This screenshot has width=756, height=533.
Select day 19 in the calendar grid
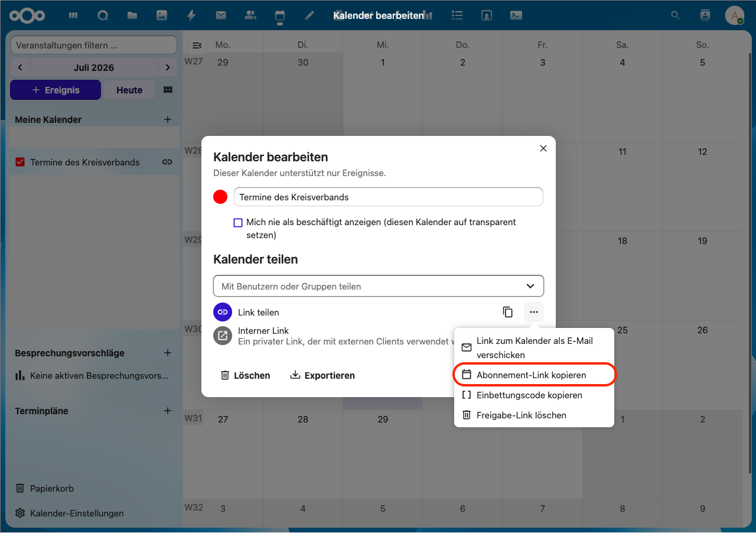[702, 241]
